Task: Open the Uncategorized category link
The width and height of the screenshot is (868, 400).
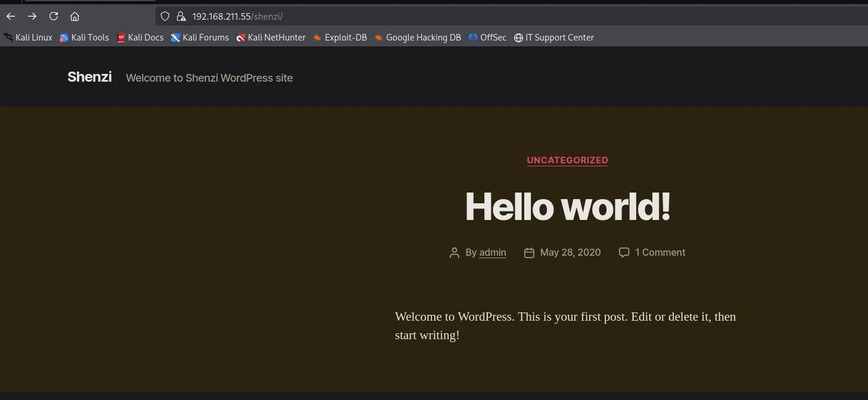Action: (x=567, y=160)
